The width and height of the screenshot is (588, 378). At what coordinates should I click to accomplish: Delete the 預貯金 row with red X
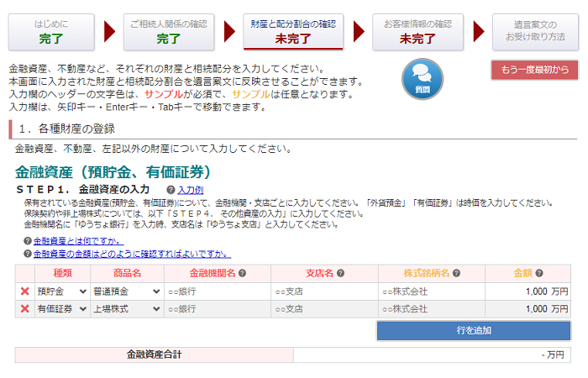click(x=24, y=291)
